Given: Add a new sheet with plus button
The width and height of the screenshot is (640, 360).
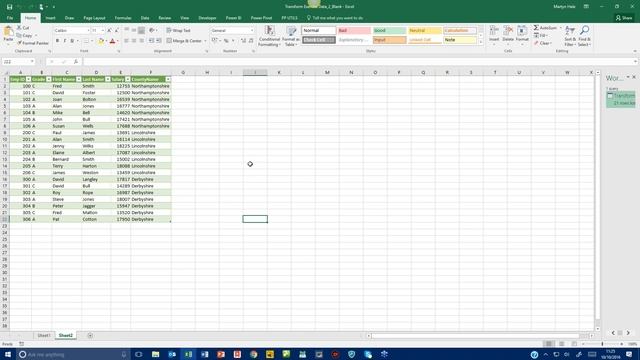Looking at the screenshot, I should click(x=90, y=336).
